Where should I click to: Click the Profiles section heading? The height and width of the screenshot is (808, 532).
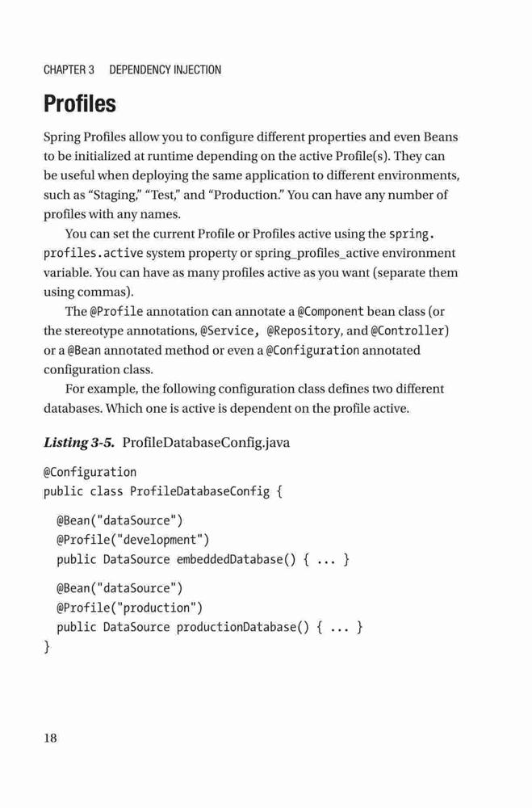[80, 103]
